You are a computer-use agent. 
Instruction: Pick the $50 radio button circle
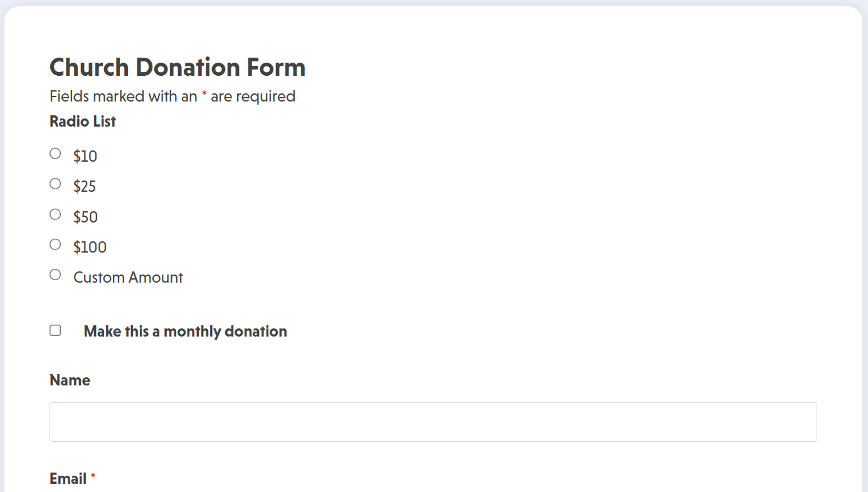click(x=55, y=214)
